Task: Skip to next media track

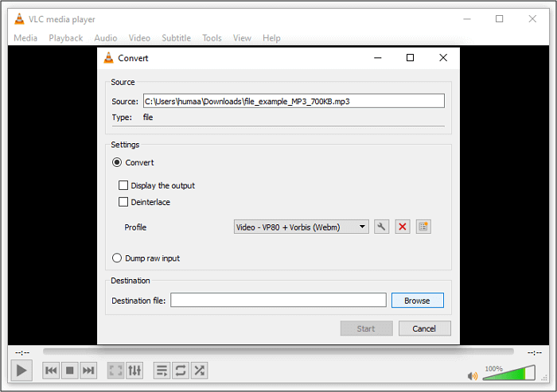Action: [x=88, y=371]
